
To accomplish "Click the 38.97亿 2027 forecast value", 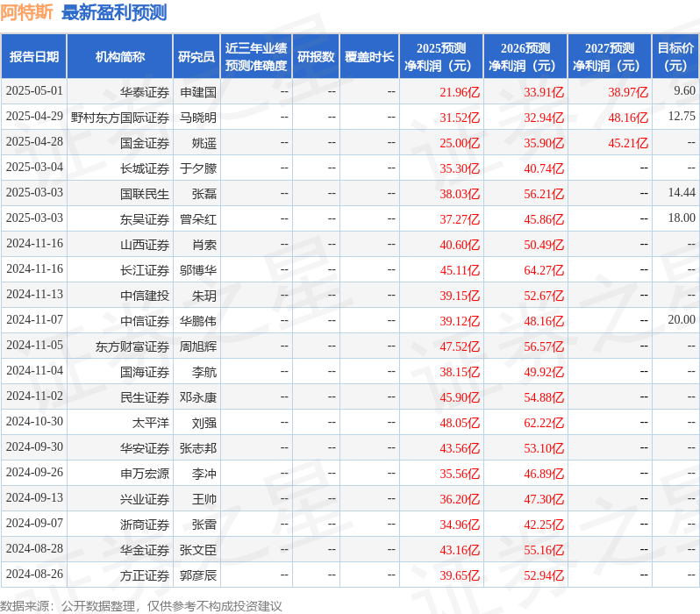I will coord(628,92).
